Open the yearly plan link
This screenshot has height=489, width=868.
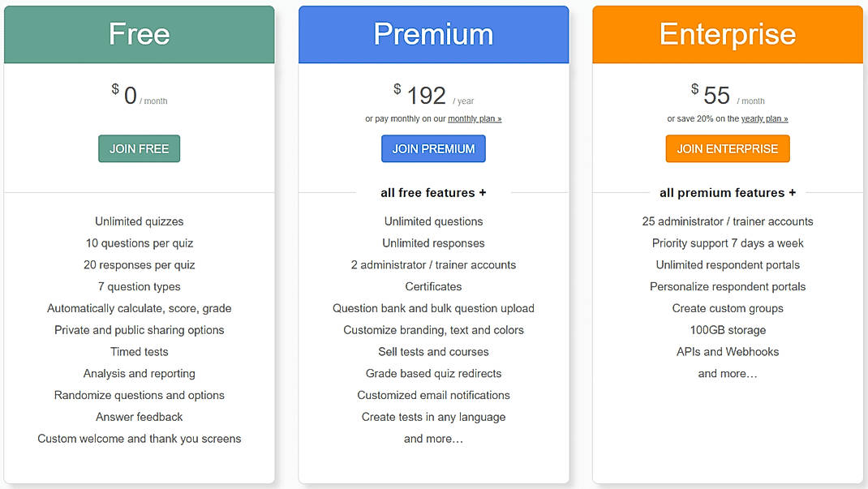(x=763, y=118)
